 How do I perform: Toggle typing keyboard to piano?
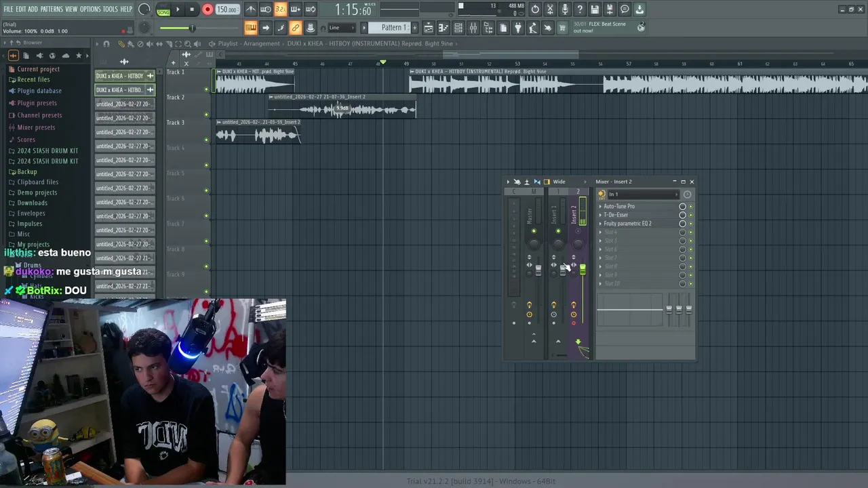tap(251, 28)
